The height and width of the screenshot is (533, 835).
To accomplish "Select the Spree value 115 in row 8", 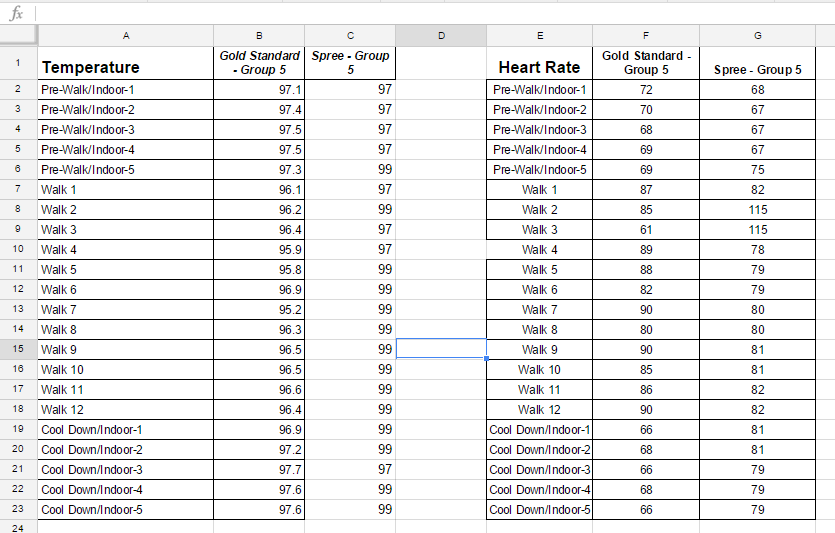I will [757, 209].
